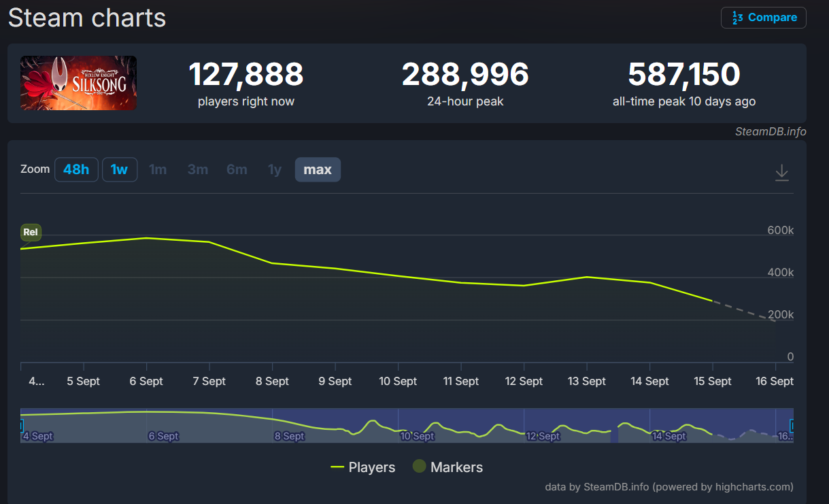Click the Rel release marker flag

tap(31, 232)
